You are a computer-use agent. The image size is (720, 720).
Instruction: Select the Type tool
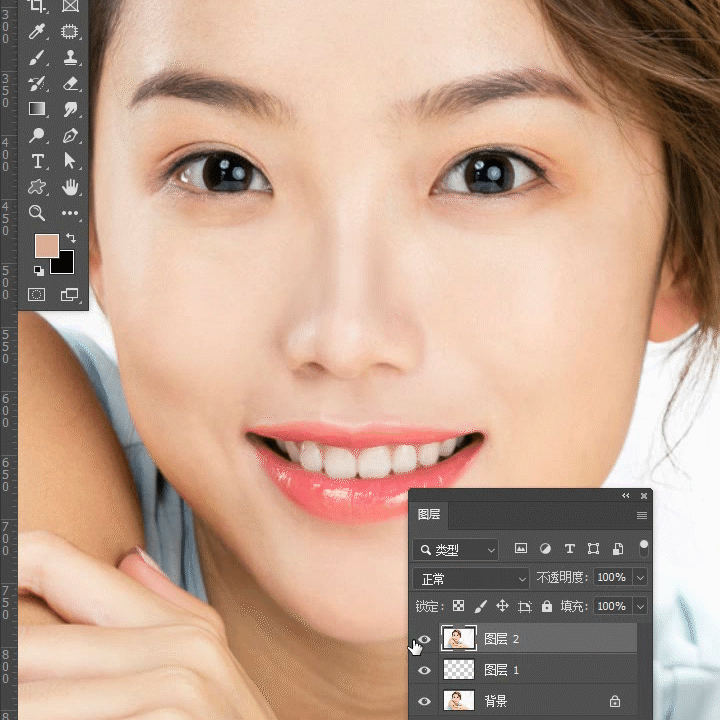[38, 161]
